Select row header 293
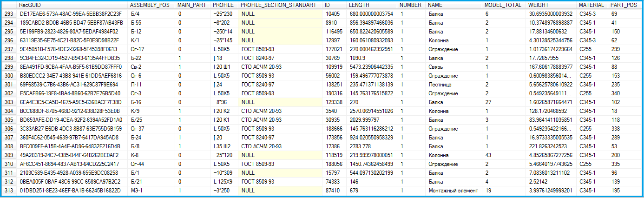Screen dimensions: 644x198 [9, 14]
